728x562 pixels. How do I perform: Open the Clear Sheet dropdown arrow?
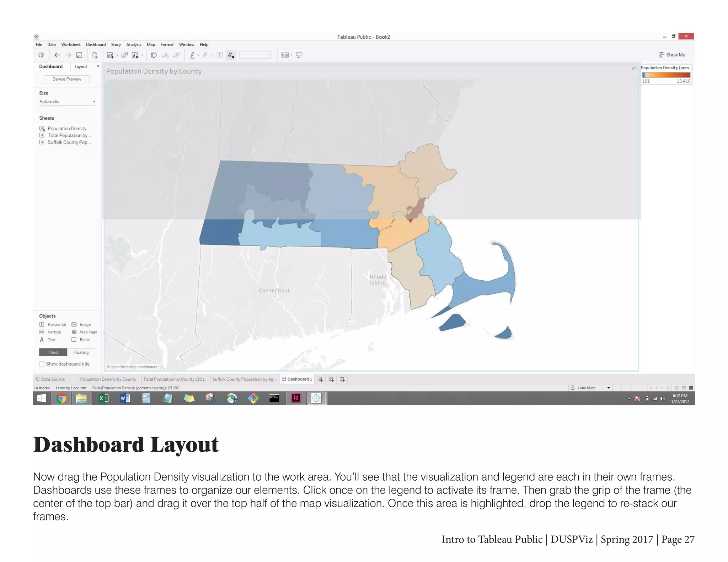click(x=142, y=55)
